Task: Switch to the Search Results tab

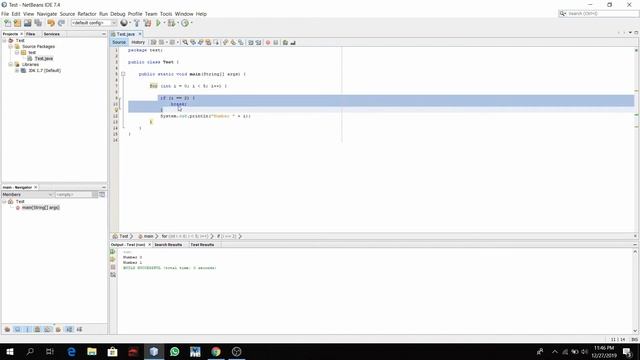Action: click(168, 244)
